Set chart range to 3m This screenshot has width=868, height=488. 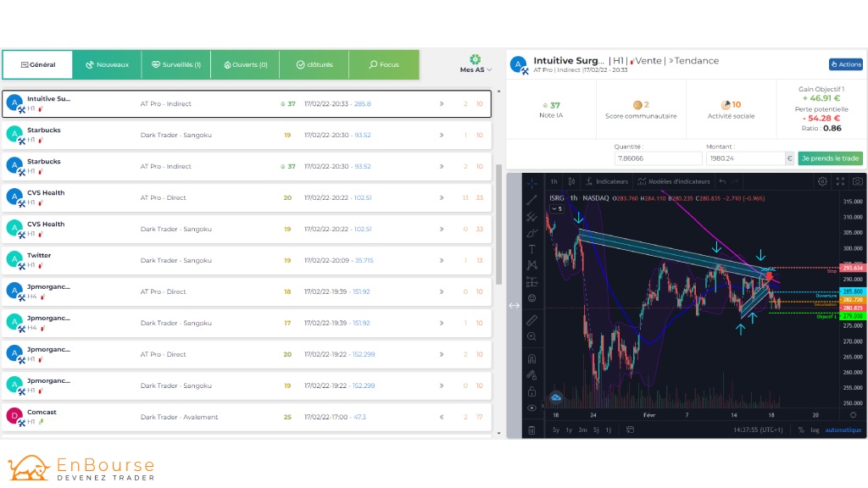click(x=582, y=430)
